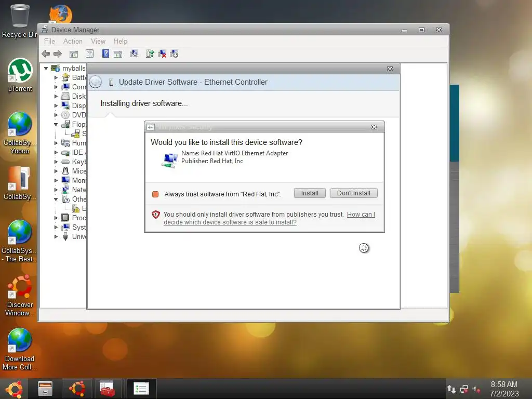Collapse the Floppy drive controllers node
Screen dimensions: 532x399
click(x=56, y=125)
